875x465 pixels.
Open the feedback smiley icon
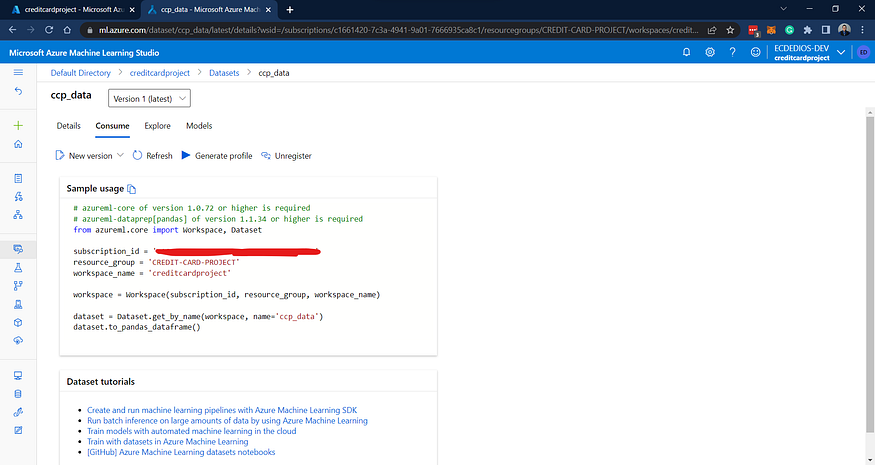755,52
